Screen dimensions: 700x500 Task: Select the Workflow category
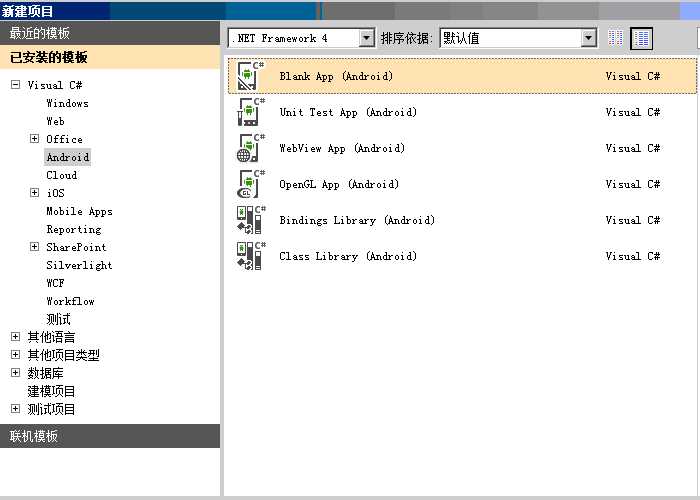tap(71, 301)
